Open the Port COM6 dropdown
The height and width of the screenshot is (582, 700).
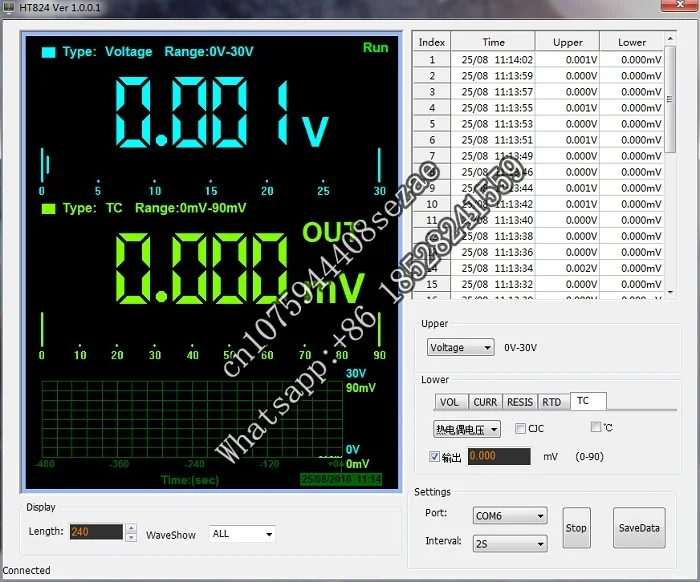pos(510,516)
